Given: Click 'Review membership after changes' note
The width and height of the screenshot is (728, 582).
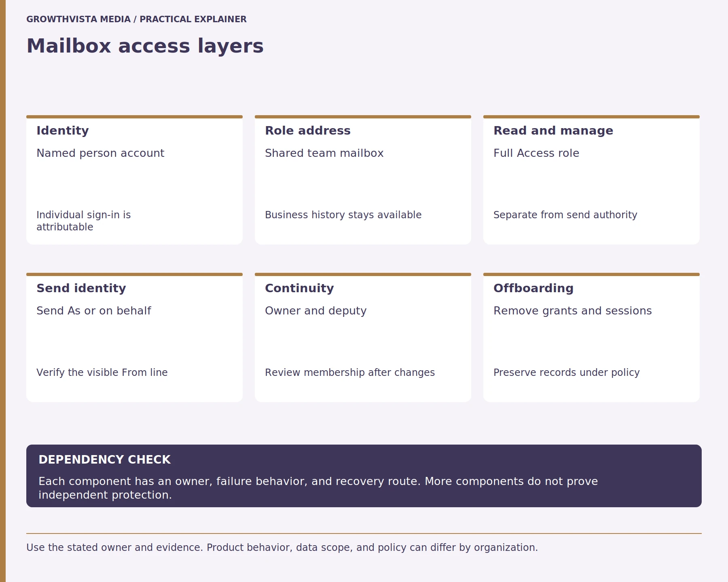Looking at the screenshot, I should click(350, 373).
